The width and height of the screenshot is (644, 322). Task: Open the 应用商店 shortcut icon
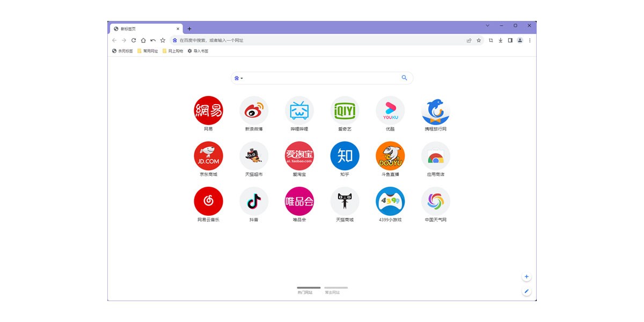point(436,156)
